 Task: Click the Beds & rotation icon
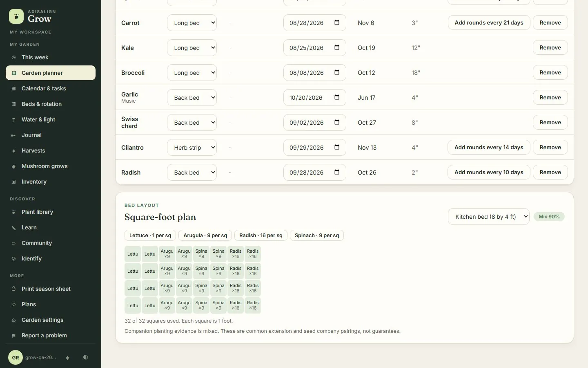[x=13, y=104]
